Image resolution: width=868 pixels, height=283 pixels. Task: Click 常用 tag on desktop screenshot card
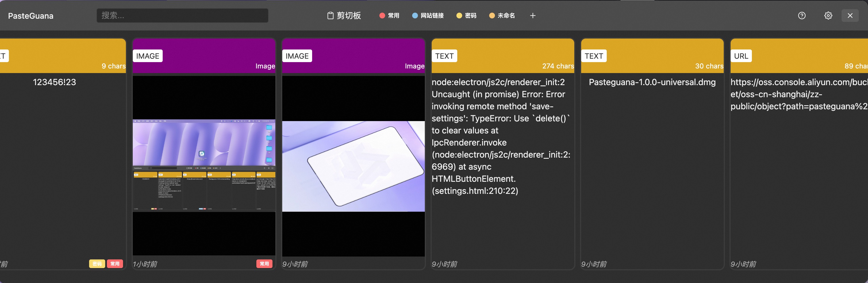264,263
